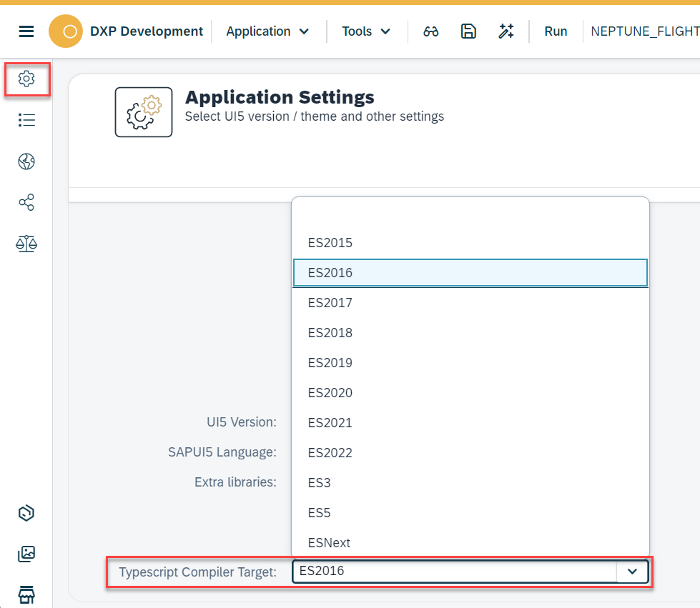This screenshot has width=700, height=608.
Task: Select the blank option atop the list
Action: point(470,213)
